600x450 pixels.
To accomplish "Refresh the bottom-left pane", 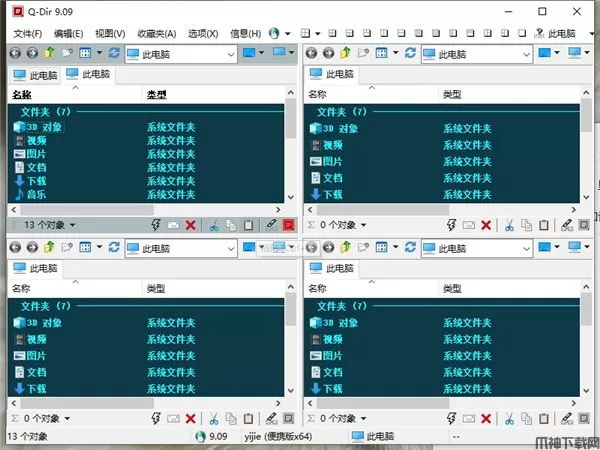I will (x=114, y=247).
